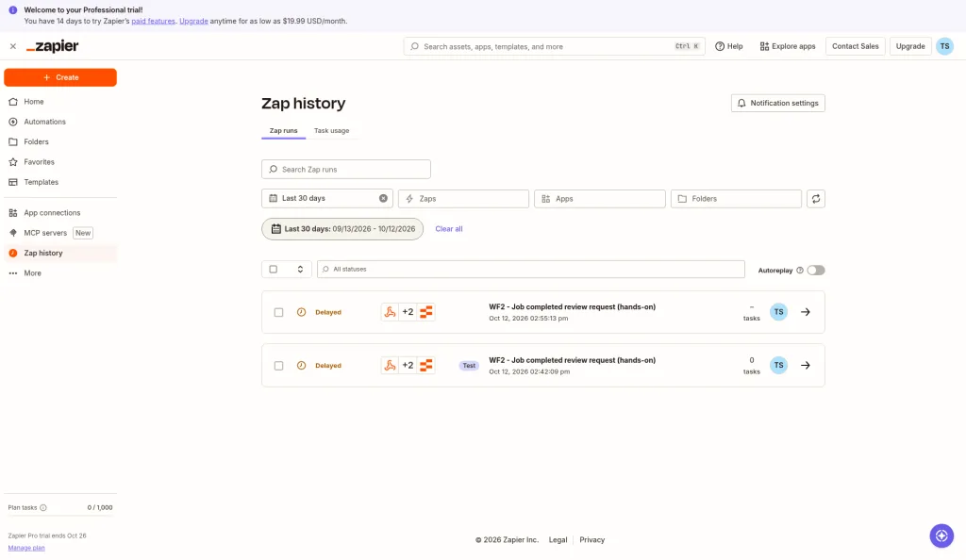The image size is (966, 560).
Task: Click the Test badge on the second run
Action: point(469,366)
